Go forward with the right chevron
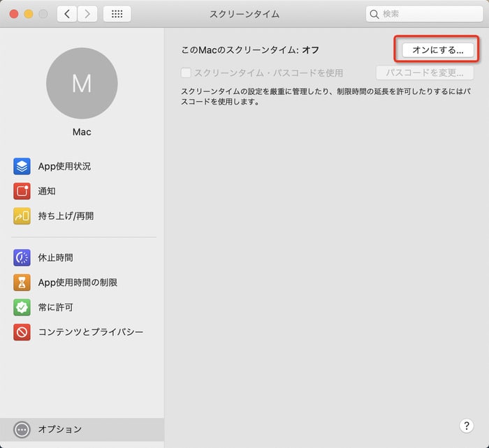Viewport: 489px width, 448px height. pyautogui.click(x=87, y=14)
